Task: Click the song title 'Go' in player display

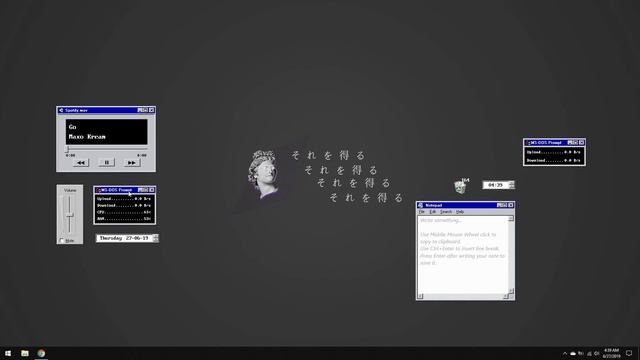Action: pos(73,127)
